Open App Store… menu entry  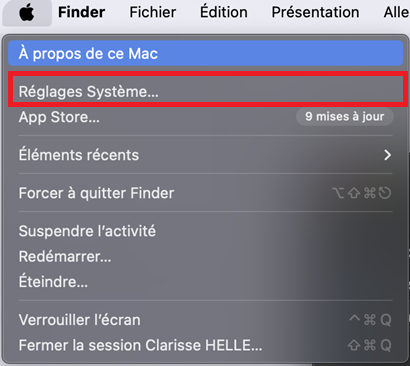tap(206, 117)
